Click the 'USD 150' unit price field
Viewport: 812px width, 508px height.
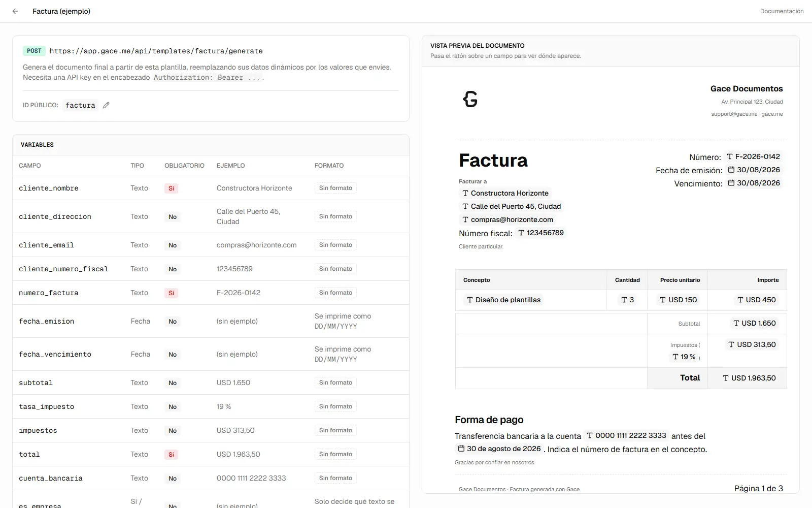coord(679,300)
